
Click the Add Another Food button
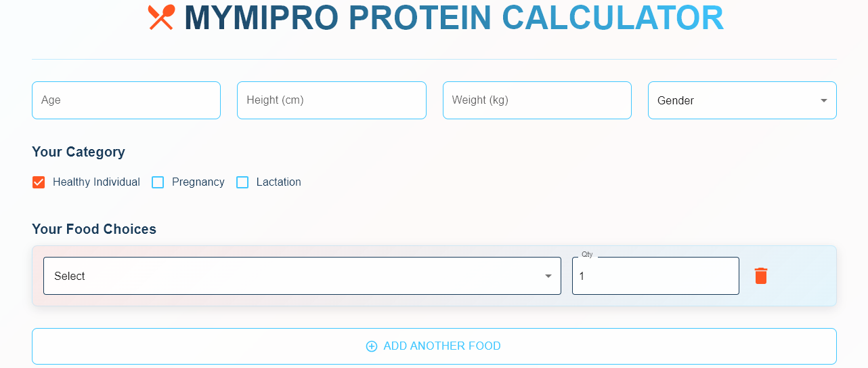coord(434,346)
